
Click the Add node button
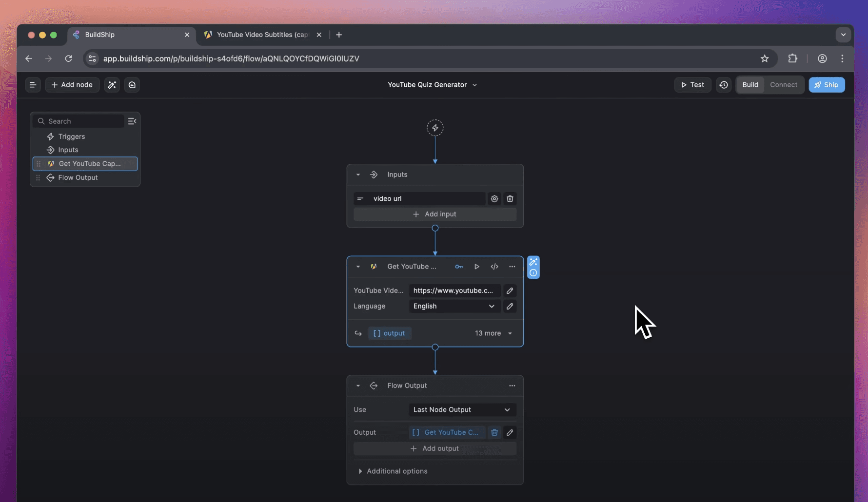(x=72, y=85)
